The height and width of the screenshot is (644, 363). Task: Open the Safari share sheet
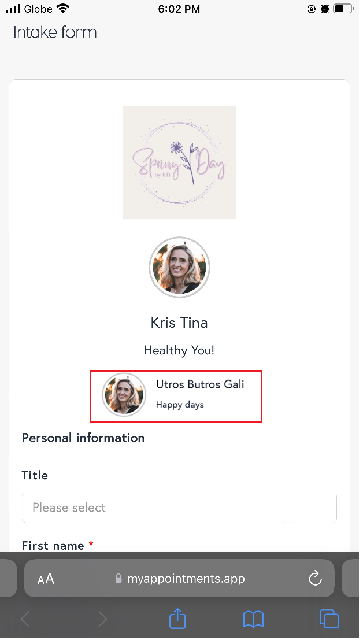pyautogui.click(x=177, y=619)
